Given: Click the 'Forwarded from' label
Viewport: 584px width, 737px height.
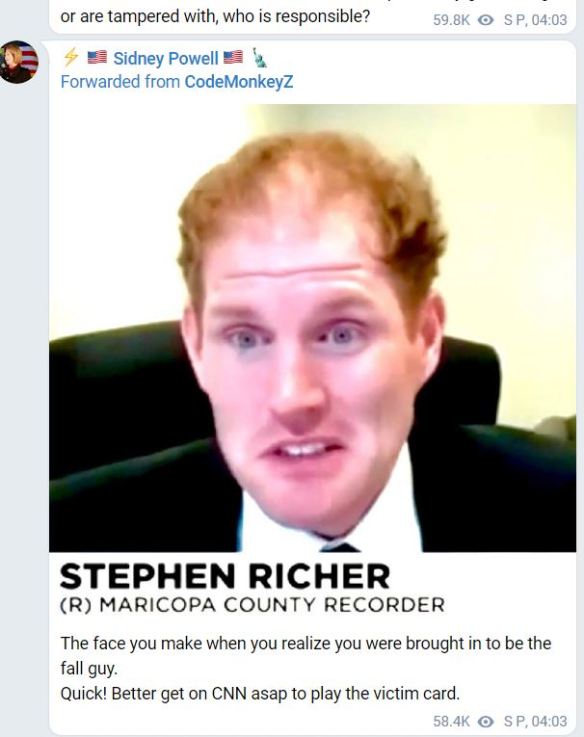Looking at the screenshot, I should tap(120, 82).
